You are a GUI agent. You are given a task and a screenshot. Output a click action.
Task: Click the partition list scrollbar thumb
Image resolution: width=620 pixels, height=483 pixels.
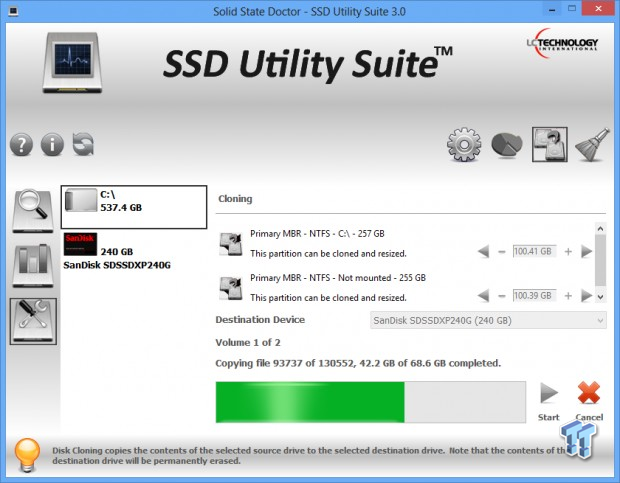point(600,260)
